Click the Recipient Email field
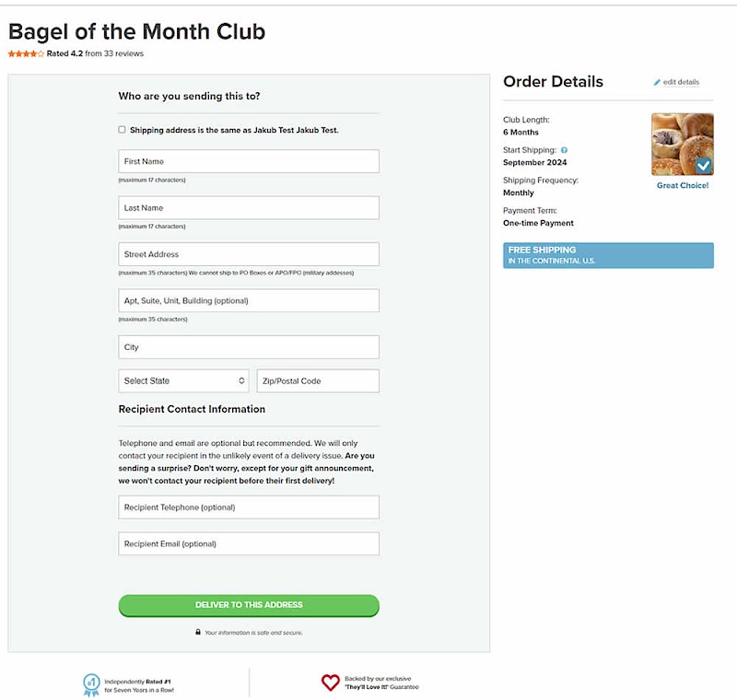Screen dimensions: 737x700 tap(249, 543)
